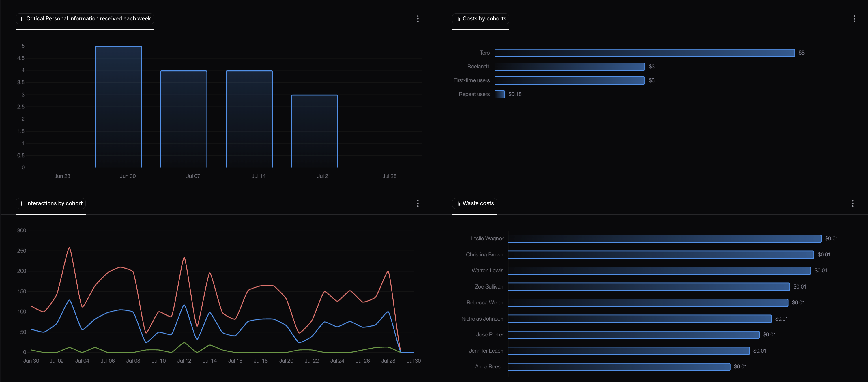Open the Interactions by cohort options menu
Image resolution: width=868 pixels, height=382 pixels.
point(418,203)
